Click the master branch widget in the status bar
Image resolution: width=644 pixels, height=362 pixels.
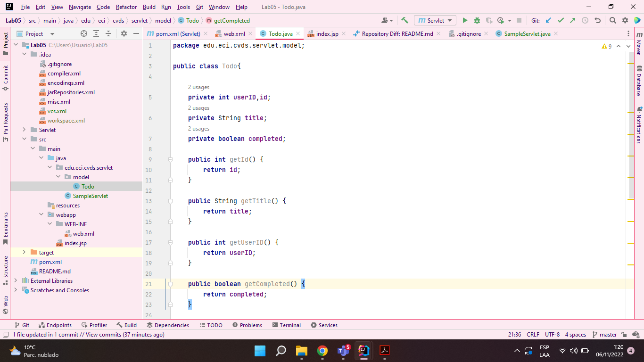tap(605, 334)
